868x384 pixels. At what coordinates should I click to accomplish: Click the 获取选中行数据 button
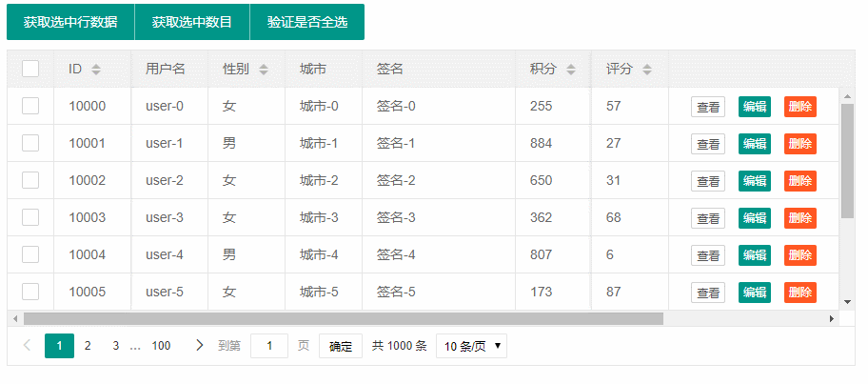pos(70,22)
